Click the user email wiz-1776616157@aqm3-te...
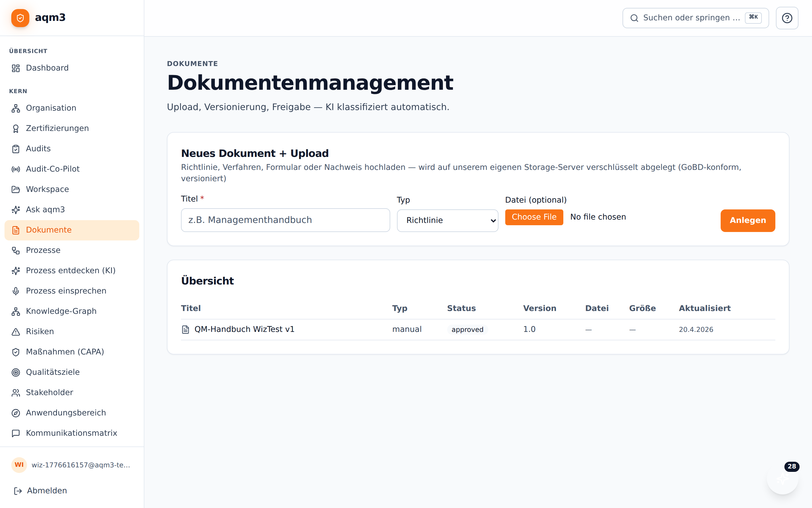The height and width of the screenshot is (508, 812). coord(81,465)
